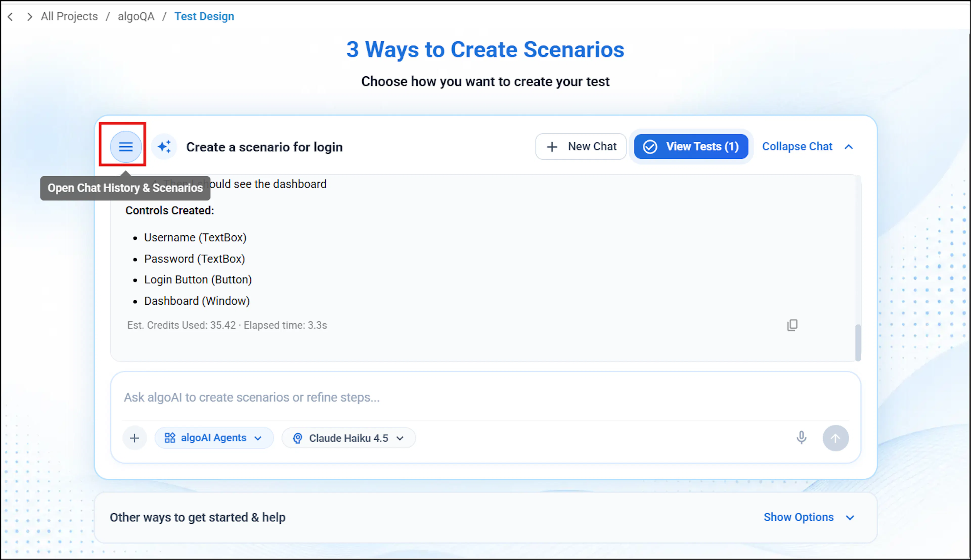971x560 pixels.
Task: Click the 'Login Button (Button)' list item
Action: coord(198,280)
